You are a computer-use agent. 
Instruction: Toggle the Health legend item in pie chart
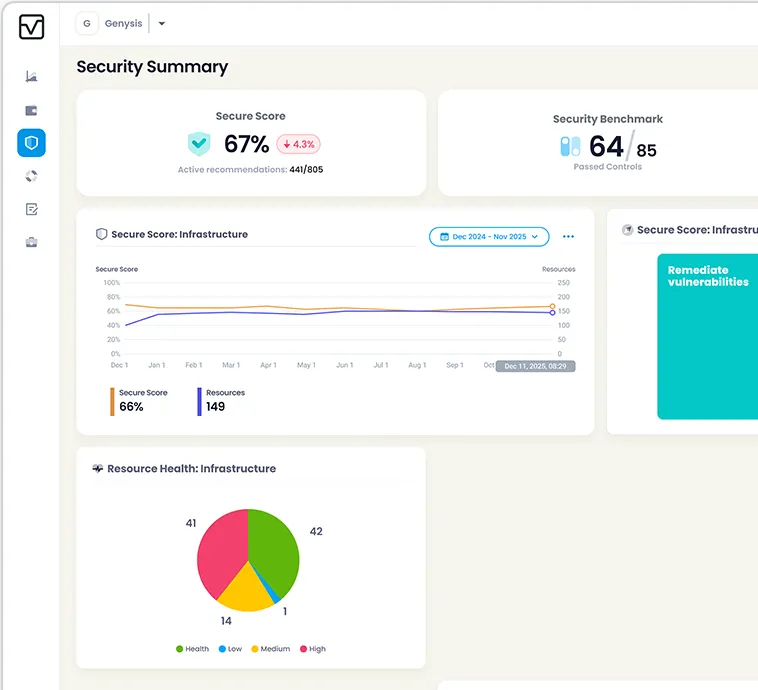[192, 649]
